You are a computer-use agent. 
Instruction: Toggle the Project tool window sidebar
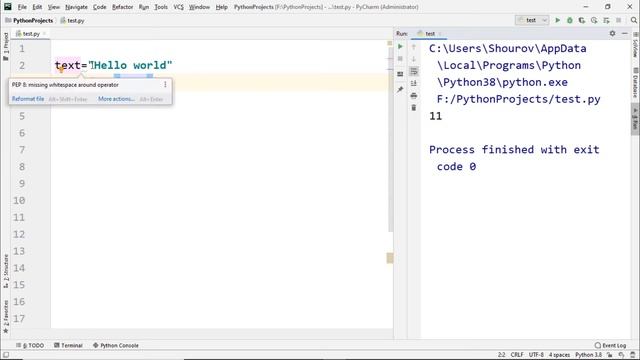click(6, 46)
